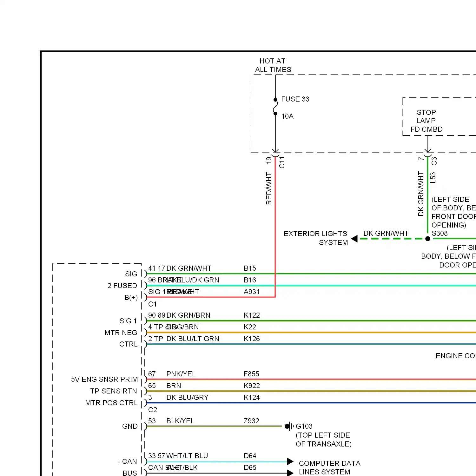Select vertical "DK GRN/WHT" label beside L53
Screen dimensions: 476x476
[421, 194]
